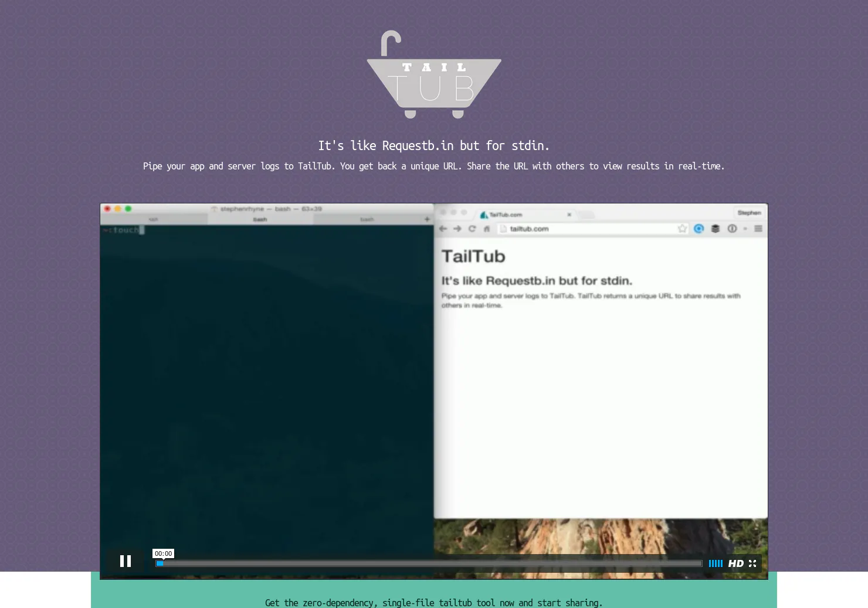The height and width of the screenshot is (608, 868).
Task: Pause the video playback
Action: coord(126,561)
